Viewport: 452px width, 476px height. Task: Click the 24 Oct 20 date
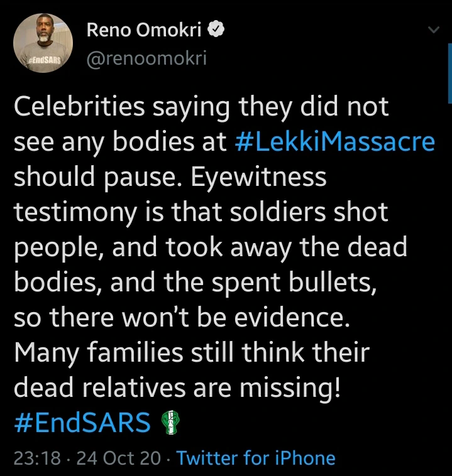point(118,458)
